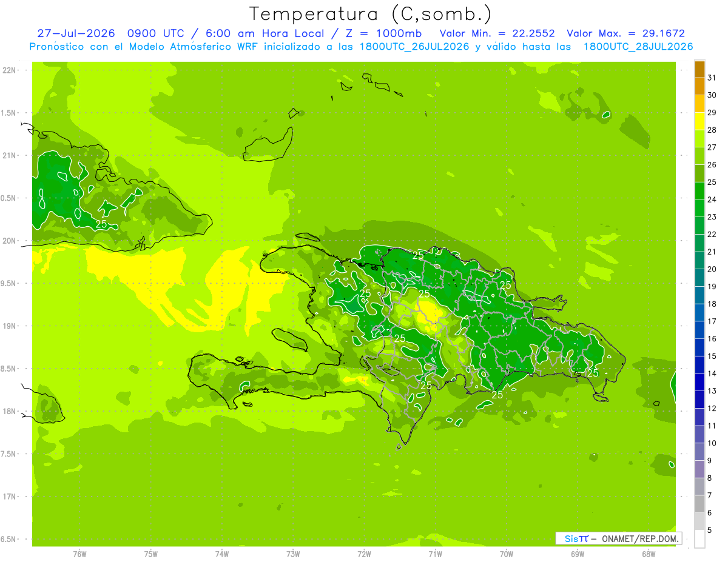Click the Valor Max. = 29.1672 readout
Viewport: 728px width, 562px height.
(x=625, y=33)
